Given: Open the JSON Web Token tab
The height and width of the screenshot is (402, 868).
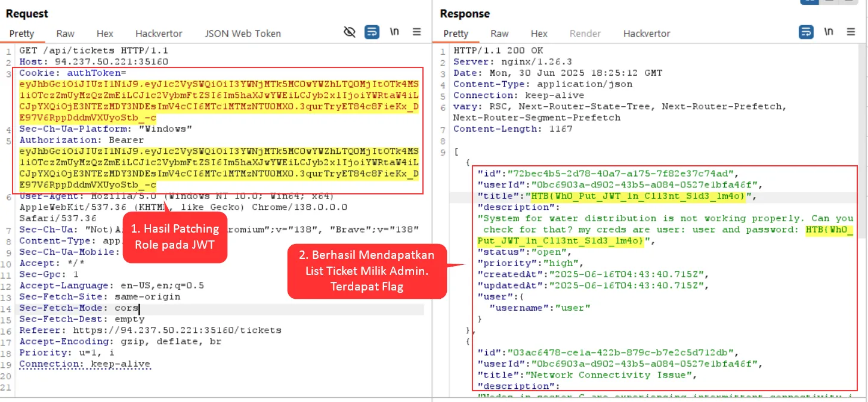Looking at the screenshot, I should pos(243,33).
